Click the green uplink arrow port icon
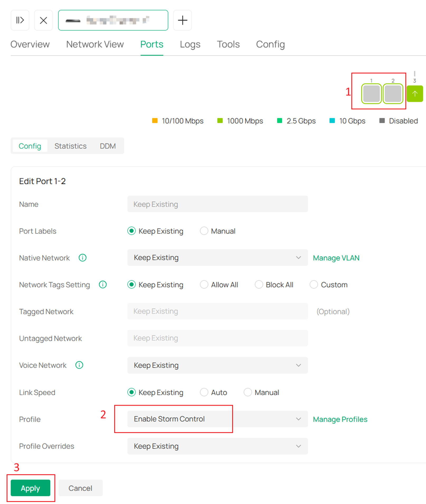This screenshot has height=504, width=426. (414, 94)
